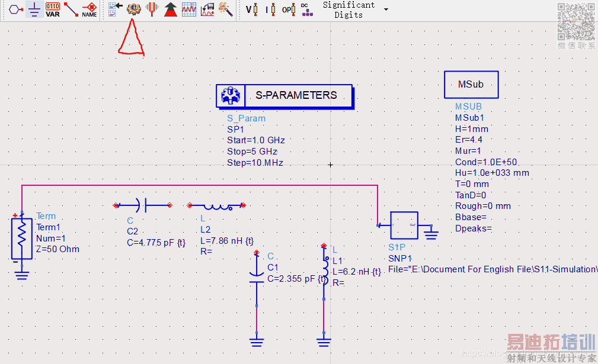Select the MSub substrate component box
Viewport: 598px width, 364px height.
[x=471, y=85]
